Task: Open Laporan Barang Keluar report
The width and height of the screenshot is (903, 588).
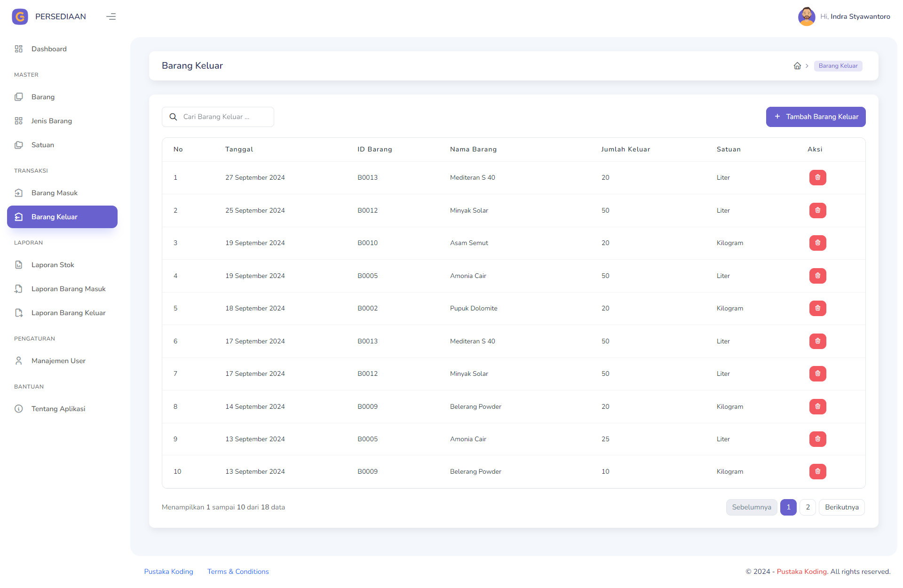Action: pos(68,313)
